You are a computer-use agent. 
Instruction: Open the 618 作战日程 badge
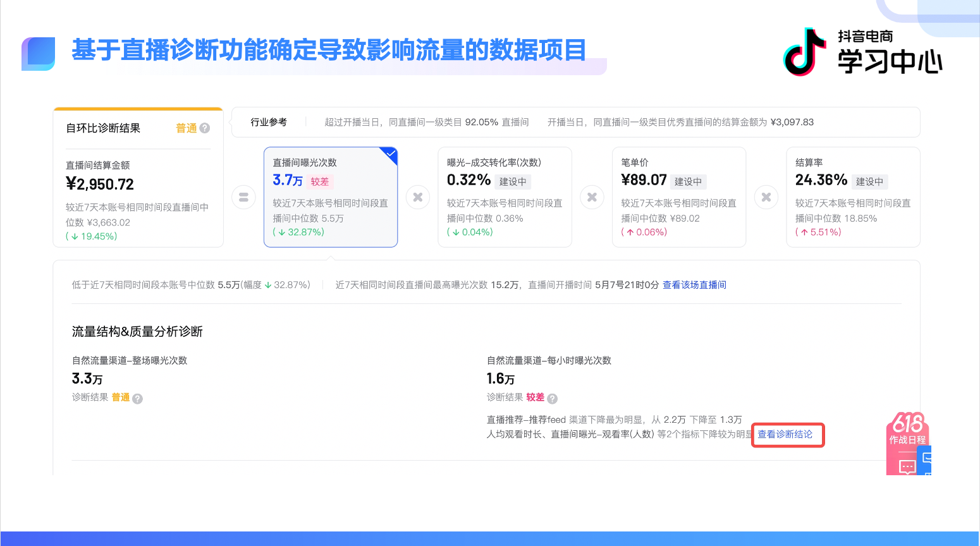[x=907, y=430]
